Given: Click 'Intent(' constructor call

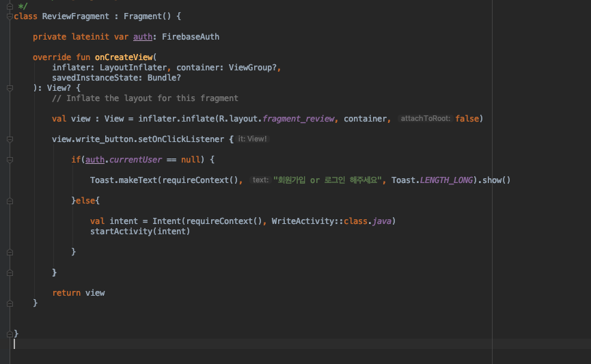Looking at the screenshot, I should (169, 221).
